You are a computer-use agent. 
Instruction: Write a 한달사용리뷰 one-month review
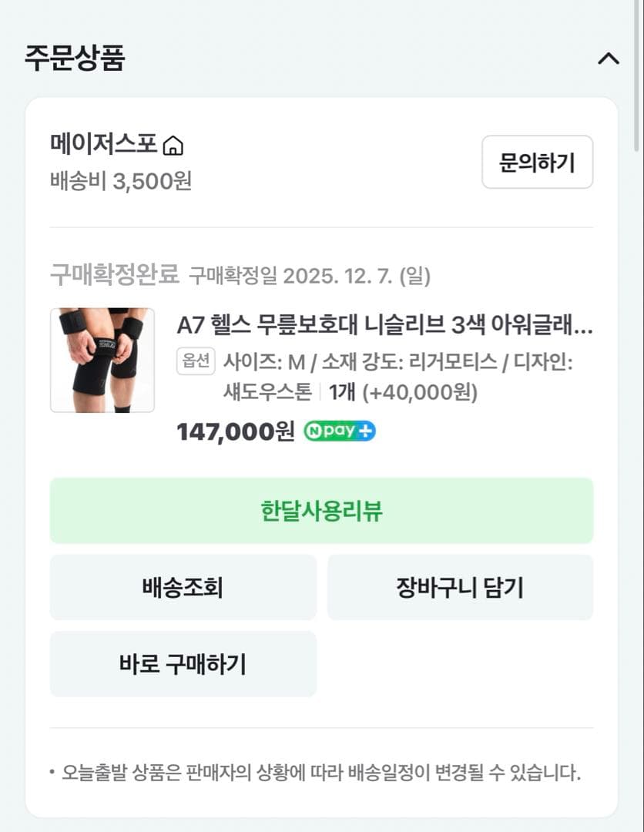(321, 511)
